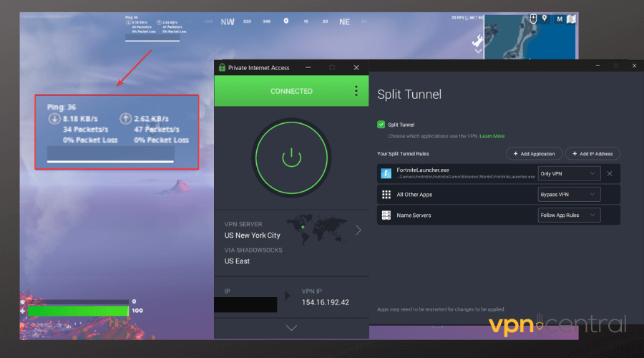Uncheck the Split Tunnel checkbox
Screen dimensions: 644x358
click(x=381, y=125)
